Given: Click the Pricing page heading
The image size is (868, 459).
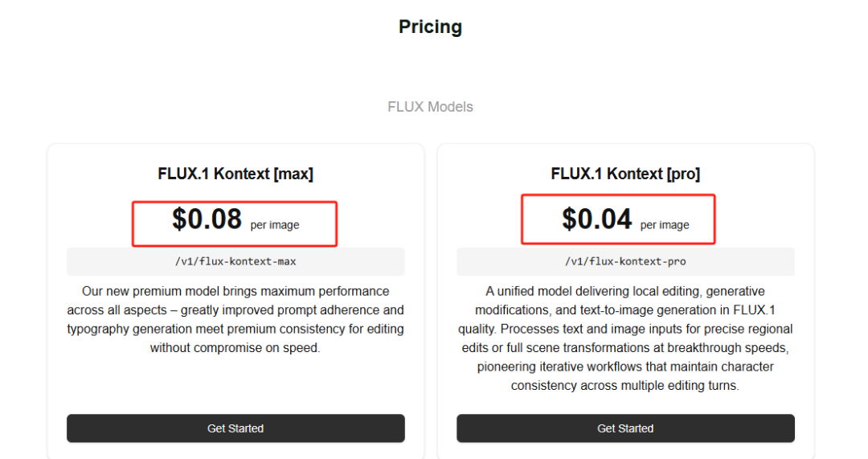Looking at the screenshot, I should pyautogui.click(x=430, y=27).
